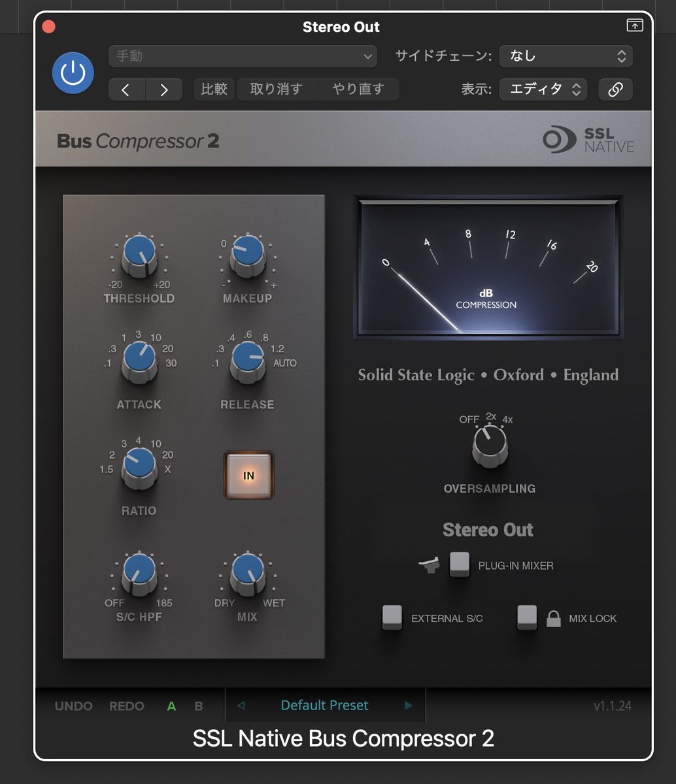Image resolution: width=676 pixels, height=784 pixels.
Task: Select the A preset slot
Action: coord(171,706)
